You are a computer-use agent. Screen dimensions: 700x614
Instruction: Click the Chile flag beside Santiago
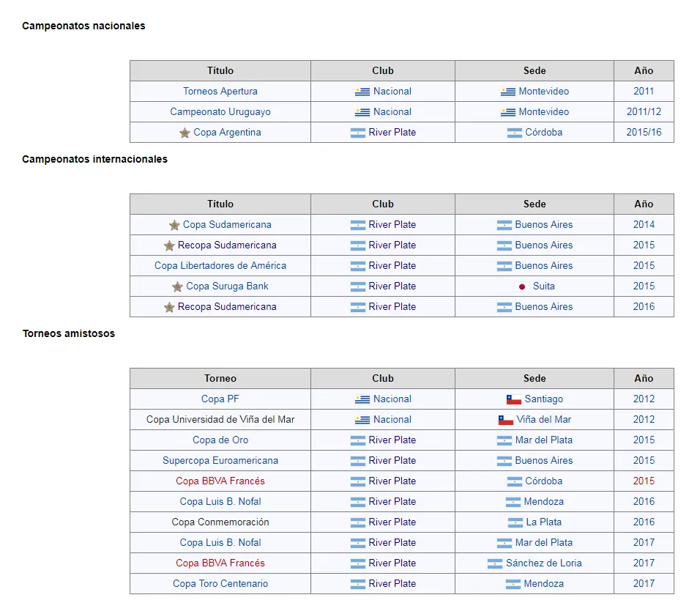click(x=514, y=399)
